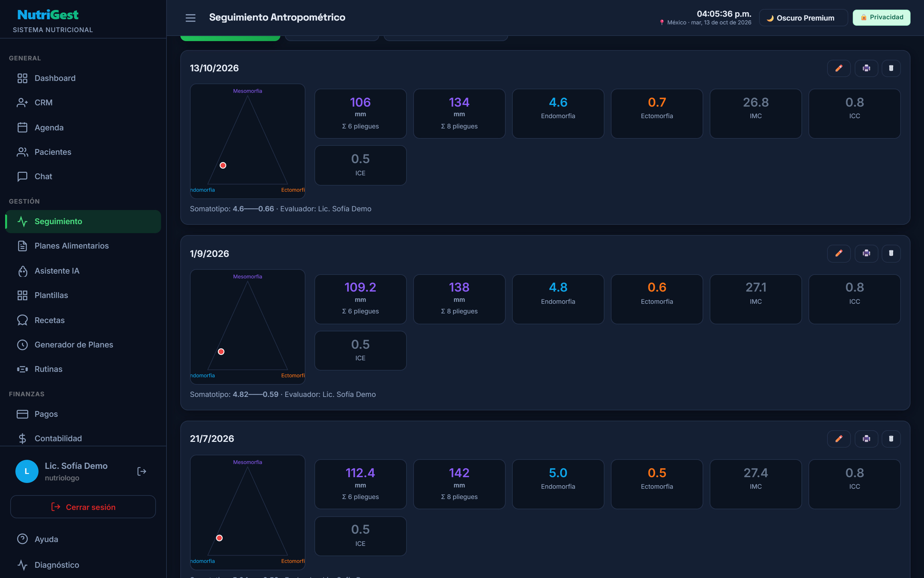Edit the 13/10/2026 record with pencil icon
924x578 pixels.
pos(838,68)
